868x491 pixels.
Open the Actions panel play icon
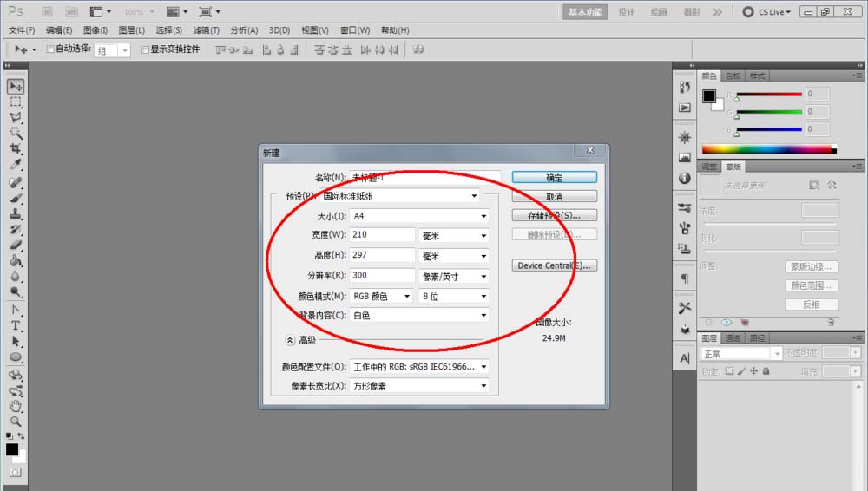point(685,108)
